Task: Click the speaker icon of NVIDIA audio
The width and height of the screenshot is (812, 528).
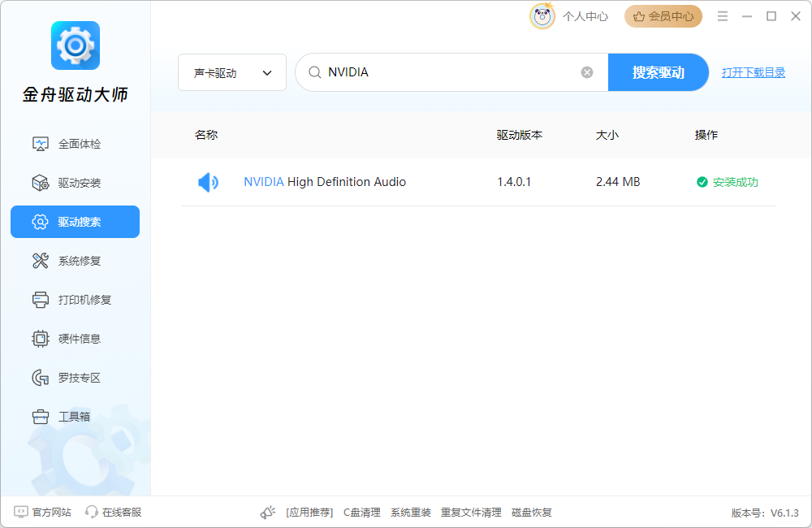Action: 208,182
